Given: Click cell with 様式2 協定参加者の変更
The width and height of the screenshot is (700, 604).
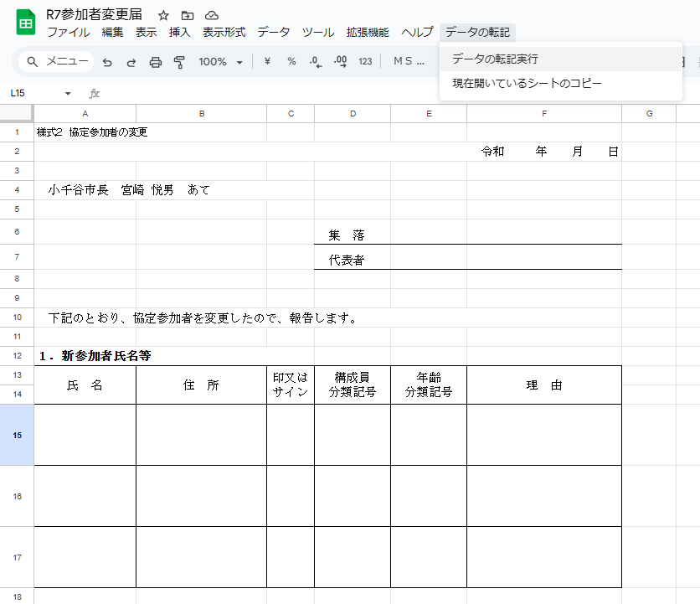Looking at the screenshot, I should [x=85, y=132].
